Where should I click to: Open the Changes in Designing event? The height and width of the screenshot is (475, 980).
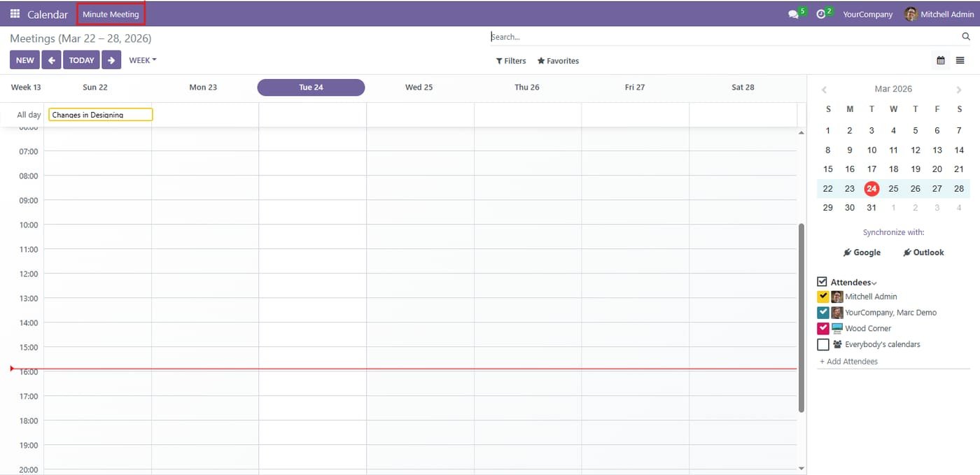click(100, 115)
